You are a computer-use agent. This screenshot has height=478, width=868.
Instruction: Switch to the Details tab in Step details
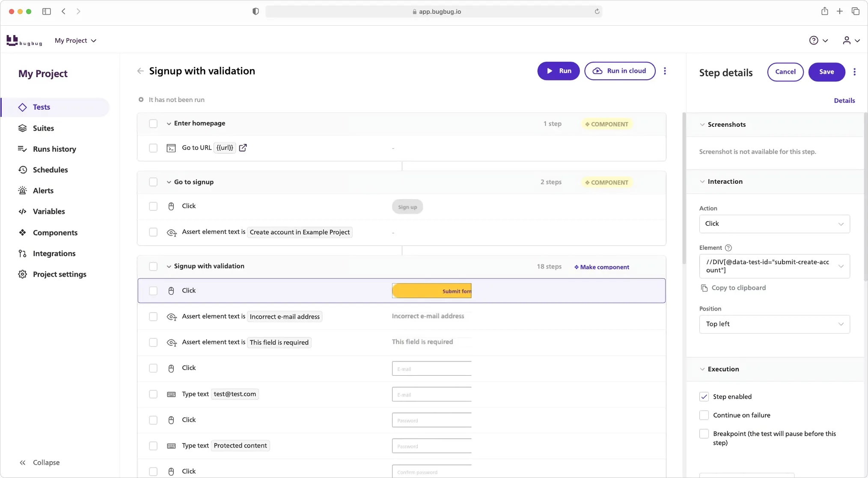[x=844, y=100]
